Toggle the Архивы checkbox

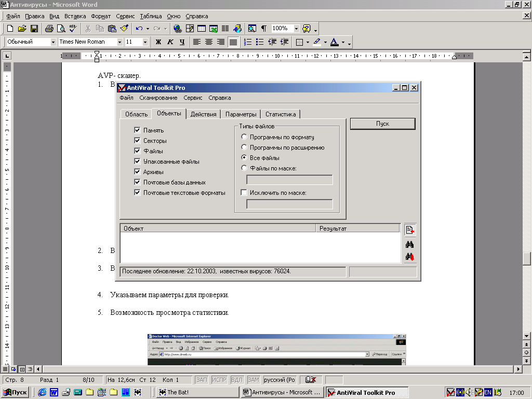(x=137, y=171)
